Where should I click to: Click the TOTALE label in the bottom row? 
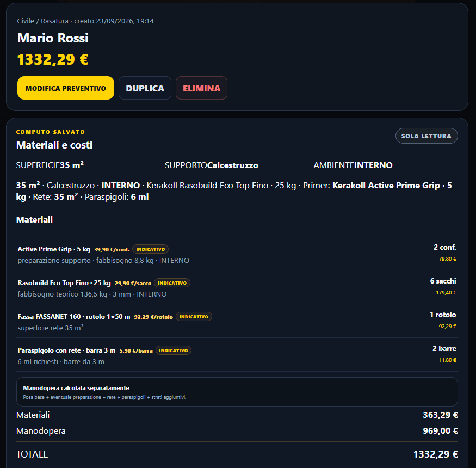tap(32, 454)
